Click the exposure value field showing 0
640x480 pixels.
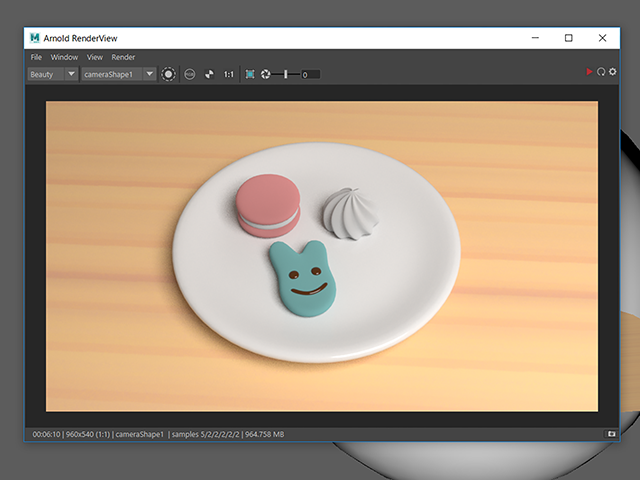[x=310, y=74]
